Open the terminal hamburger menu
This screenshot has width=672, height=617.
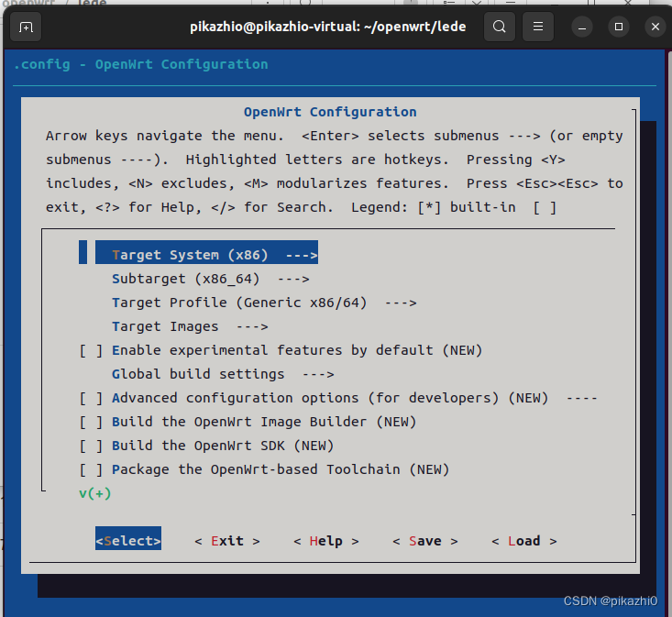click(x=538, y=27)
